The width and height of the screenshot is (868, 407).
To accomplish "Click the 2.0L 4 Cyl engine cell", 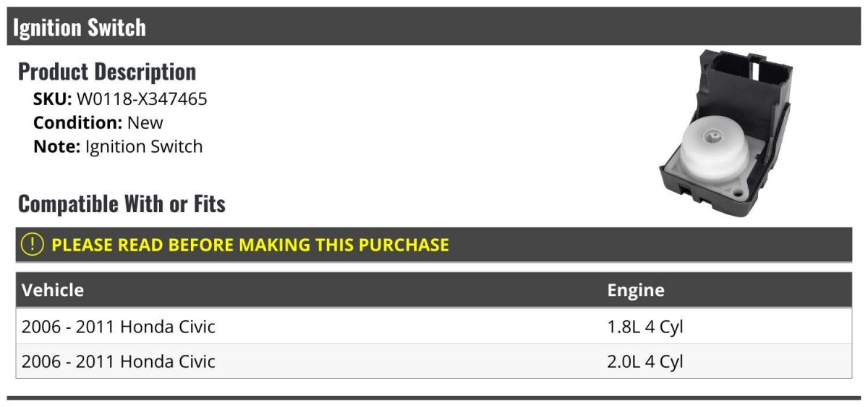I will [x=645, y=361].
